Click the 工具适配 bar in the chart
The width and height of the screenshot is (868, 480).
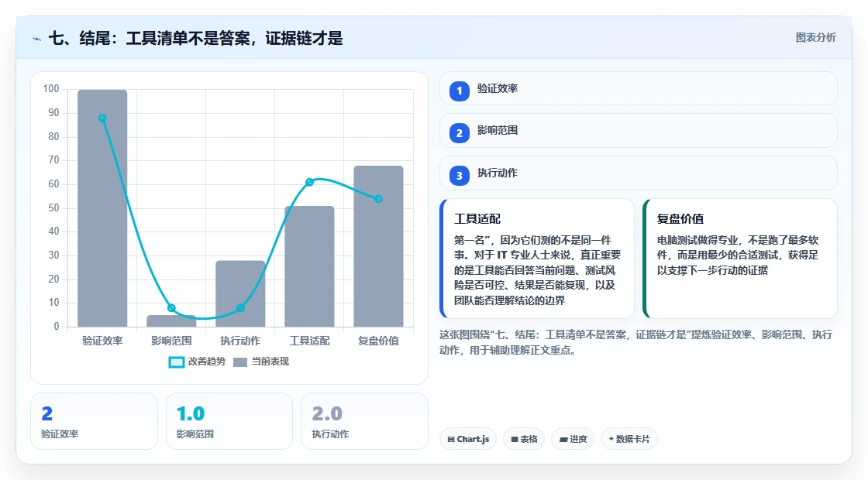[x=309, y=266]
